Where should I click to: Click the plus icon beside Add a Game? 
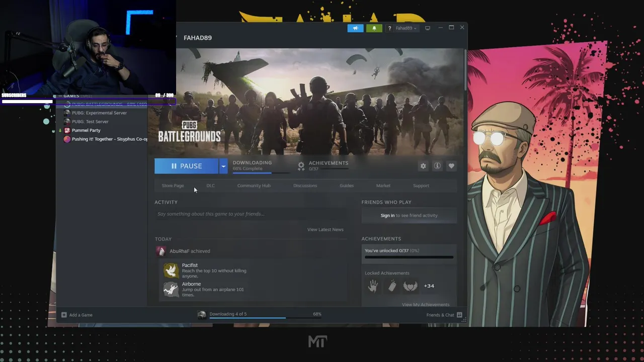(64, 315)
